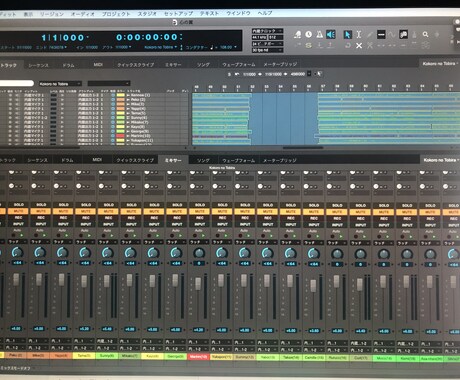Image resolution: width=460 pixels, height=380 pixels.
Task: Toggle the metronome click icon
Action: [319, 35]
